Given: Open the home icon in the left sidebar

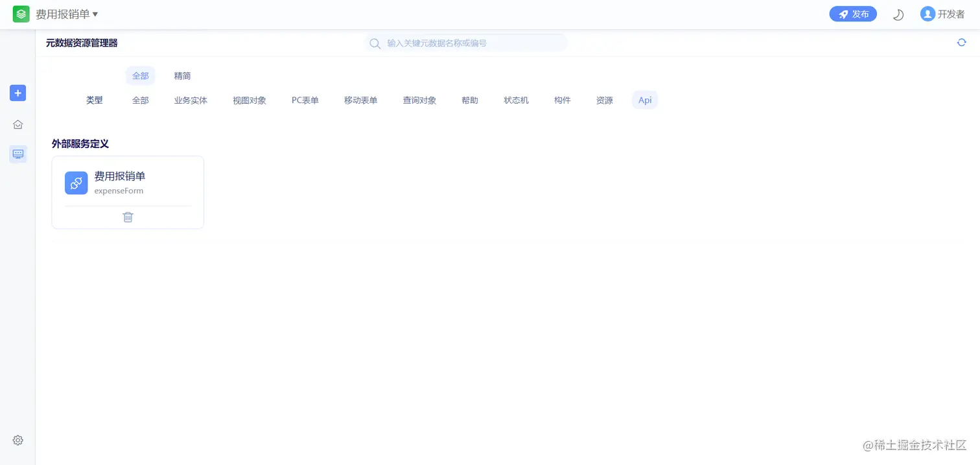Looking at the screenshot, I should pos(17,124).
